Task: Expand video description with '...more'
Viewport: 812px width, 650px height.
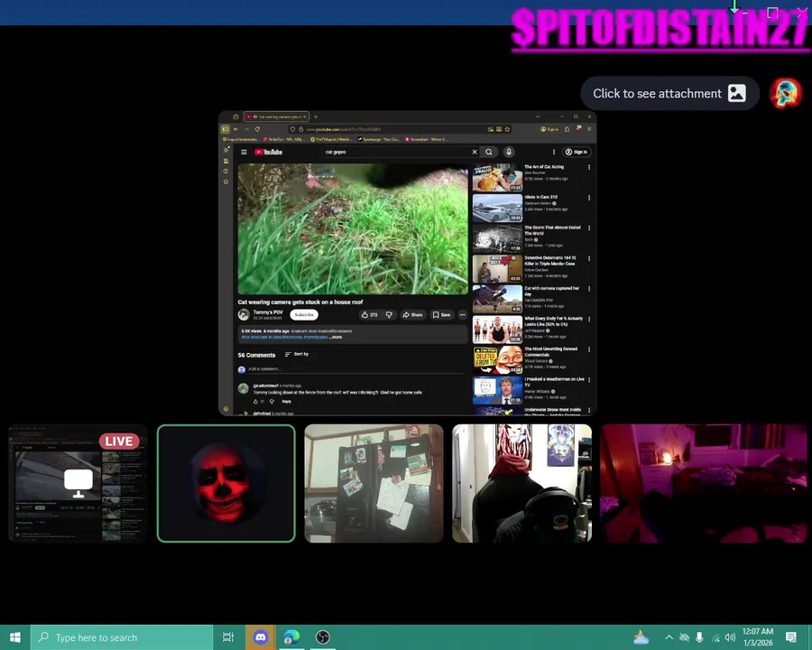Action: pyautogui.click(x=337, y=337)
